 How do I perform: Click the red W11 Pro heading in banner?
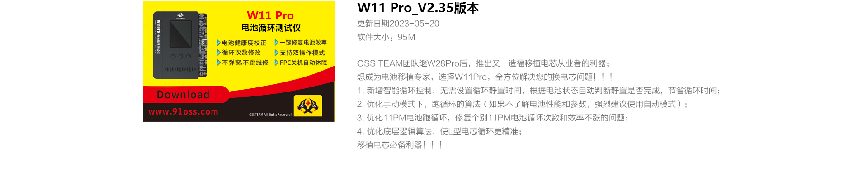click(270, 16)
